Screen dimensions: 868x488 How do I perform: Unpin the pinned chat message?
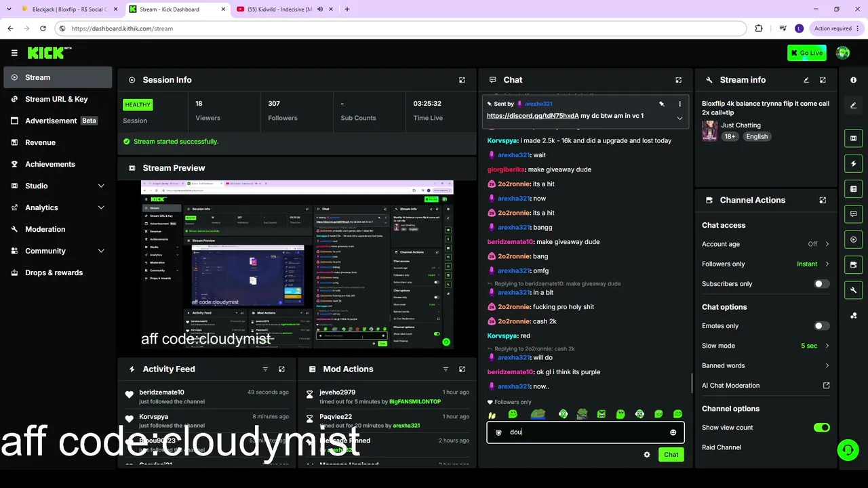[x=661, y=104]
